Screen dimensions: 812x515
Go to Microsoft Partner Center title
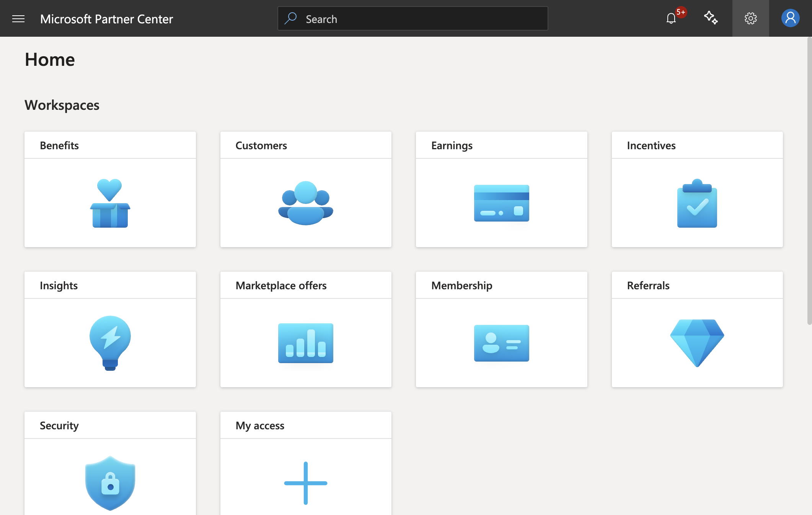tap(106, 19)
